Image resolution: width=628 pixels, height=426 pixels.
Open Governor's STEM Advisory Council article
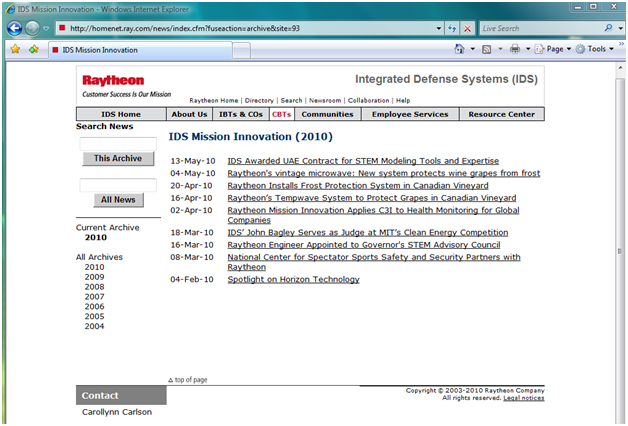(x=364, y=245)
